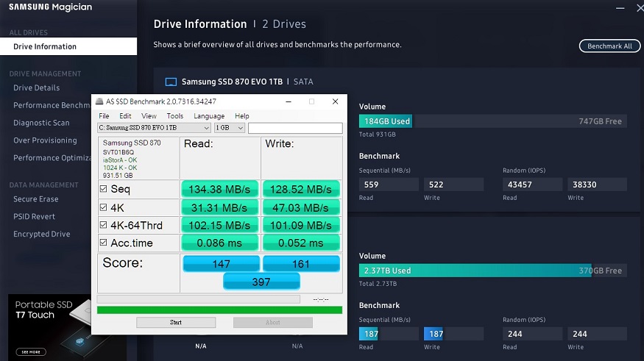Select Drive Information in the sidebar
This screenshot has width=644, height=361.
[68, 46]
